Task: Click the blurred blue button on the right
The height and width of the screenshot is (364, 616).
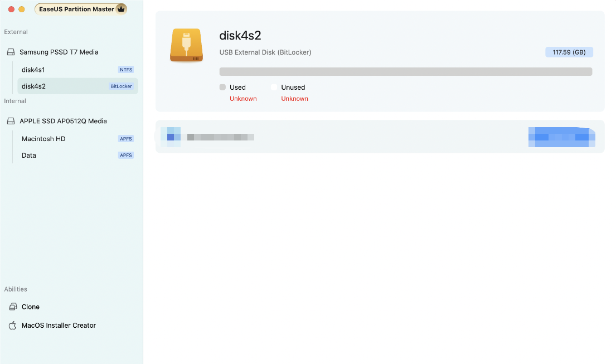Action: (562, 137)
